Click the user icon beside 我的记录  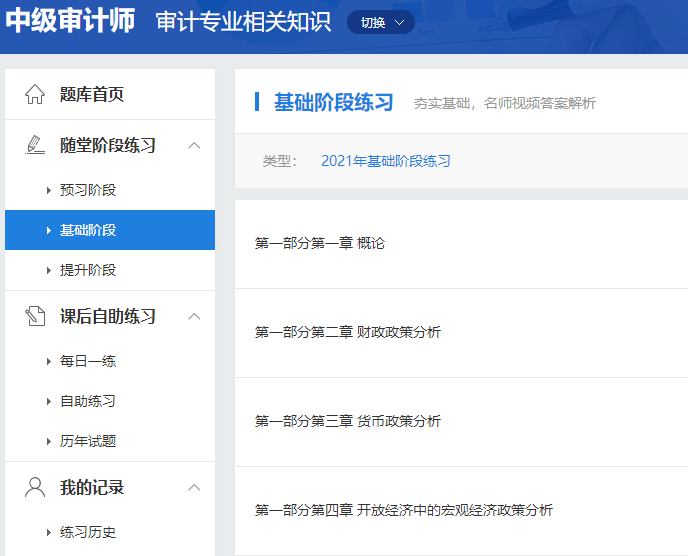coord(35,488)
